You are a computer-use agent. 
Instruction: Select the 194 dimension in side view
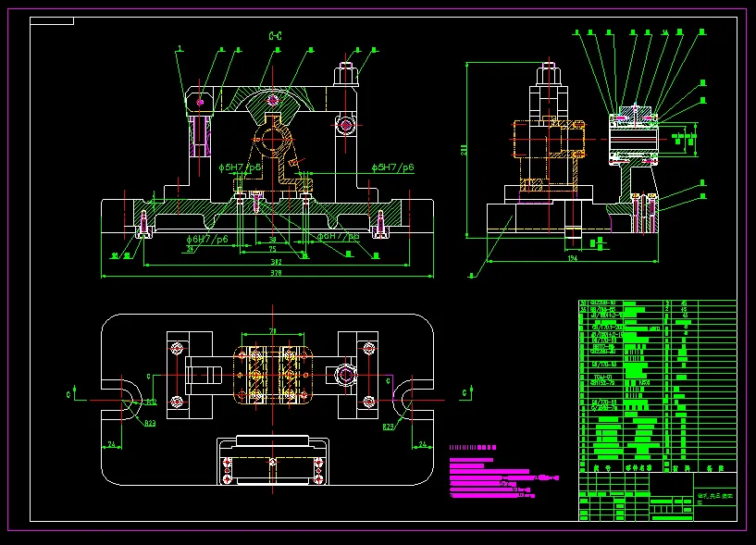coord(572,258)
